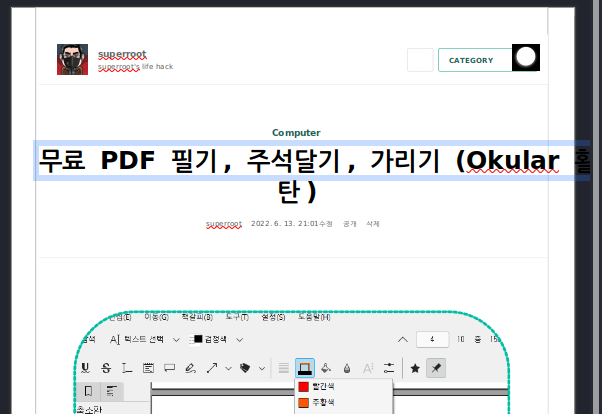The width and height of the screenshot is (602, 414).
Task: Click the 수정 edit link
Action: click(326, 224)
